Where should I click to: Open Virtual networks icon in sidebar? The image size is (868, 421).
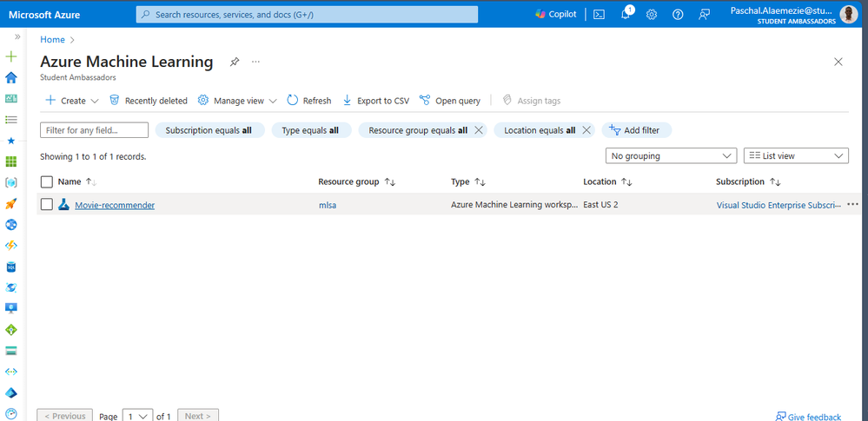(x=11, y=372)
